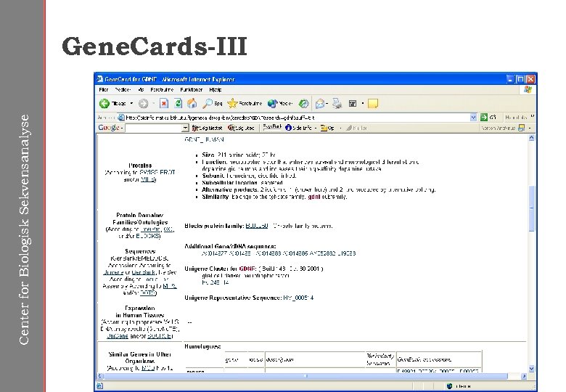Click the Norton AntiVirus toolbar icon
Screen dimensions: 566x392
point(521,128)
